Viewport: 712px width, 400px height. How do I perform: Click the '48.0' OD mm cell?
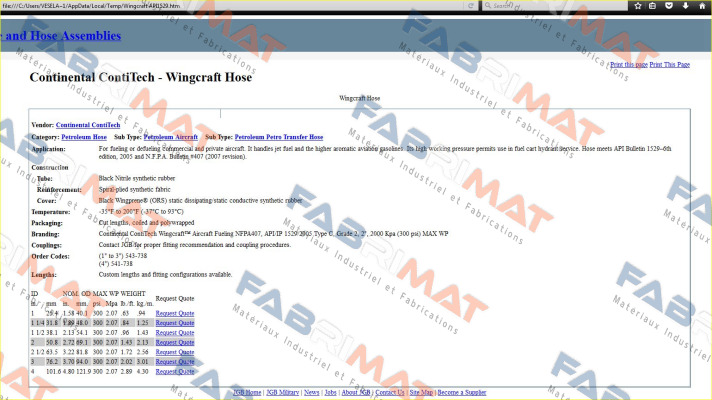(x=82, y=323)
